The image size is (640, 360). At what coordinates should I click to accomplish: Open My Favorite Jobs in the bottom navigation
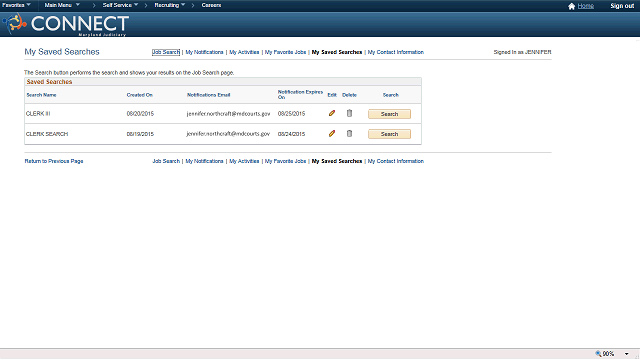[x=285, y=161]
